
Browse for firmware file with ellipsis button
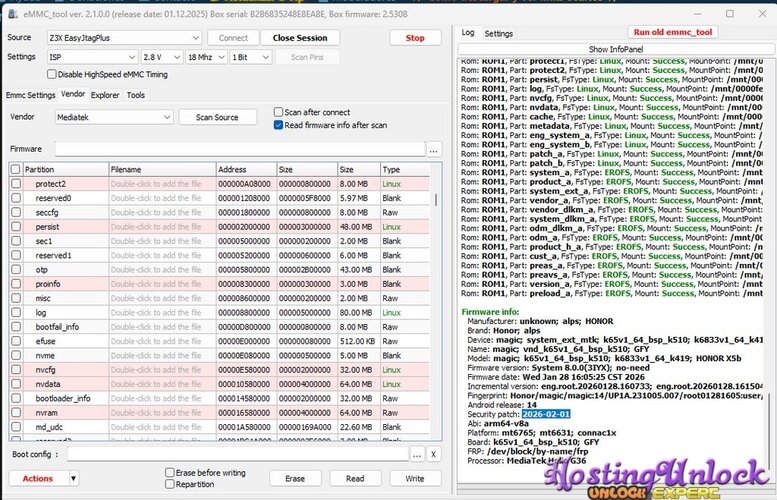click(x=434, y=149)
